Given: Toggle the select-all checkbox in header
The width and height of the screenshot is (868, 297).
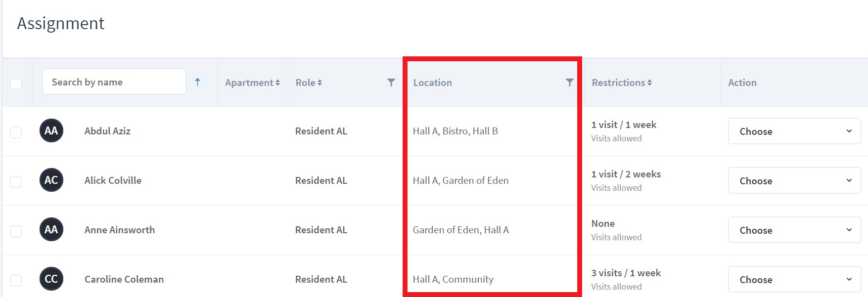Looking at the screenshot, I should click(16, 84).
